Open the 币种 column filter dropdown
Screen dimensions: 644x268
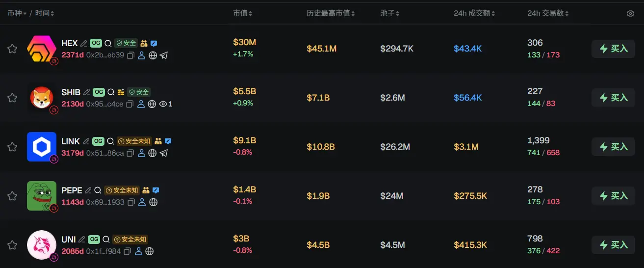[x=16, y=13]
